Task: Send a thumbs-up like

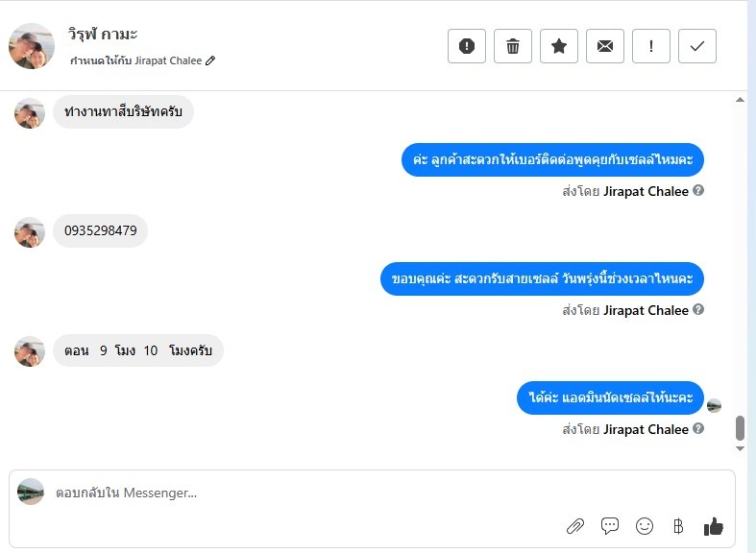Action: (x=713, y=526)
